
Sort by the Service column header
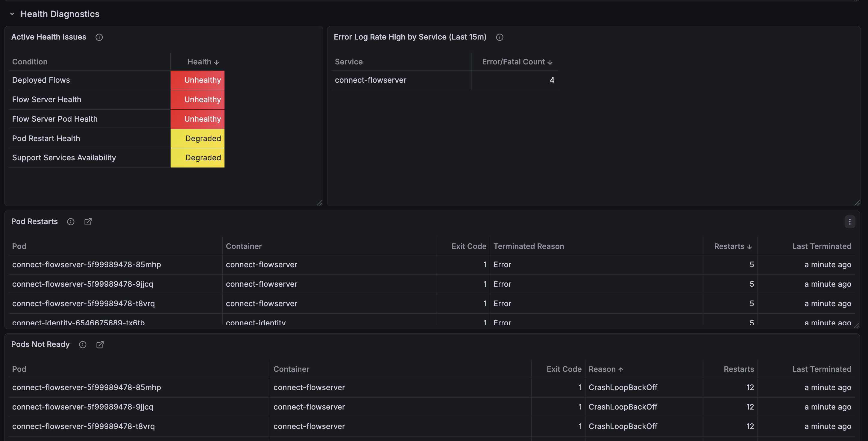coord(349,62)
